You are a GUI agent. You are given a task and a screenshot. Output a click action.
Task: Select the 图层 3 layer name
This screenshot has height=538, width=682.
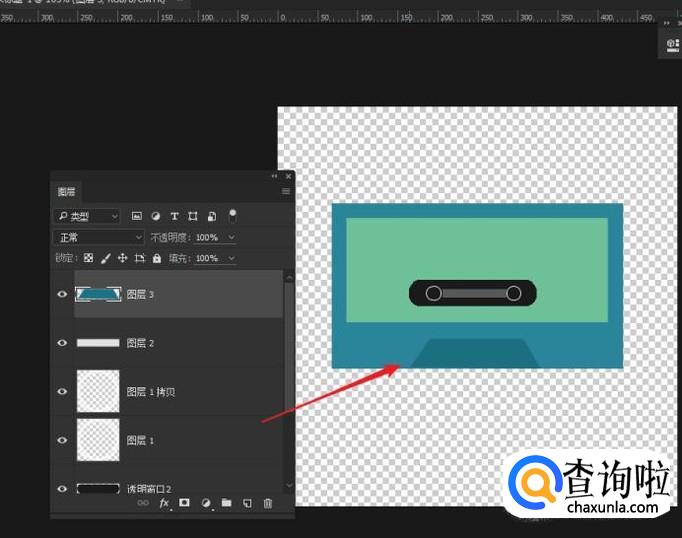point(140,294)
